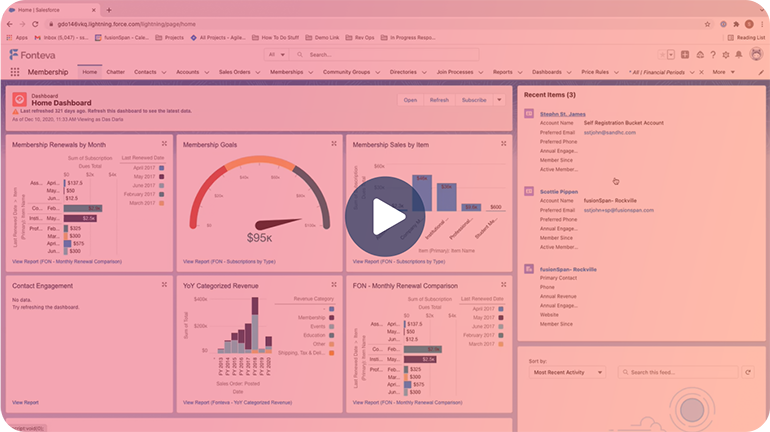Image resolution: width=770 pixels, height=432 pixels.
Task: Expand the FON - Monthly Renewal Comparison chart
Action: (503, 285)
